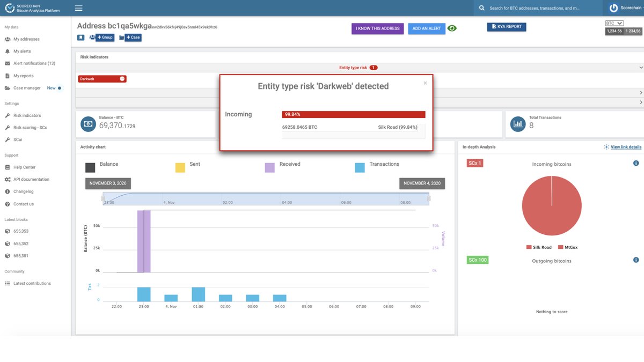The image size is (644, 362).
Task: Click the My reports document icon
Action: tap(8, 76)
